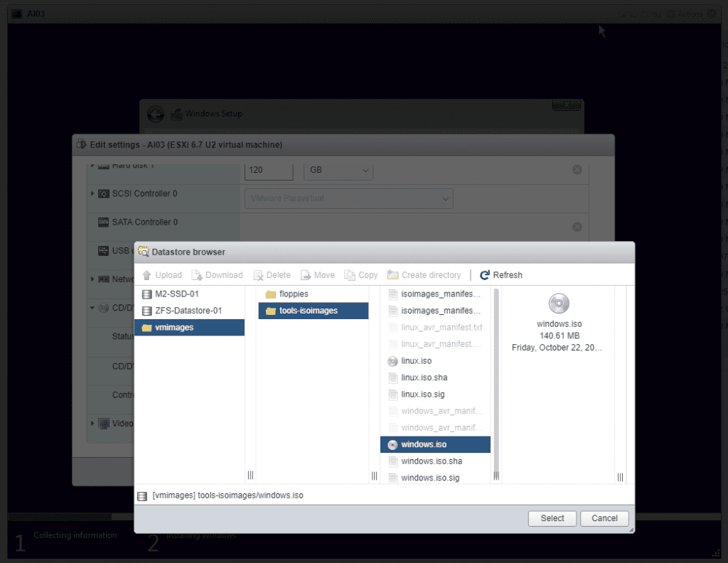728x563 pixels.
Task: Select the linux.iso.sig file
Action: point(436,394)
